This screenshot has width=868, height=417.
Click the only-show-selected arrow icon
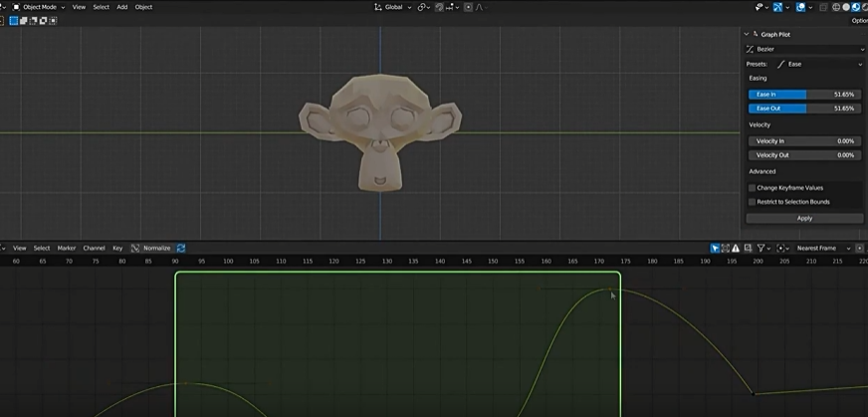[x=716, y=248]
